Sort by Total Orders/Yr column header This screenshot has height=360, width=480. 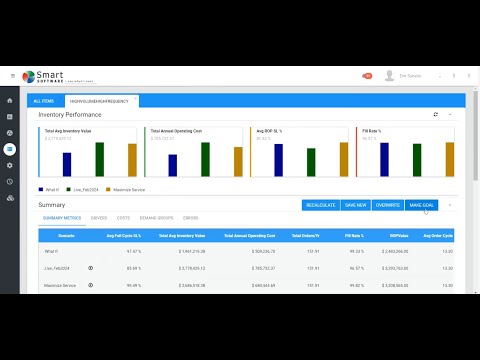pyautogui.click(x=306, y=236)
